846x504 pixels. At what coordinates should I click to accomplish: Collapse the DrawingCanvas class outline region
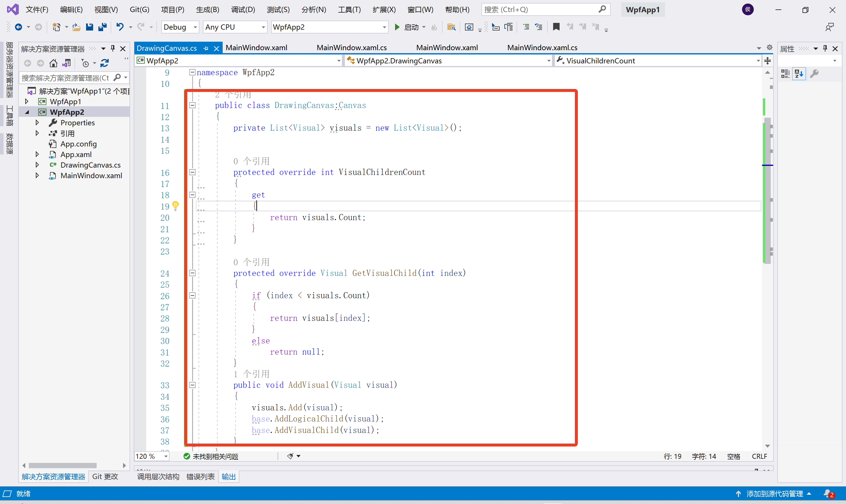(x=192, y=106)
